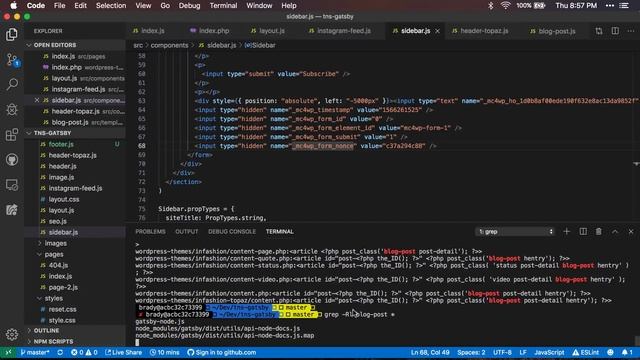
Task: Open layout.css in file tree
Action: [64, 199]
